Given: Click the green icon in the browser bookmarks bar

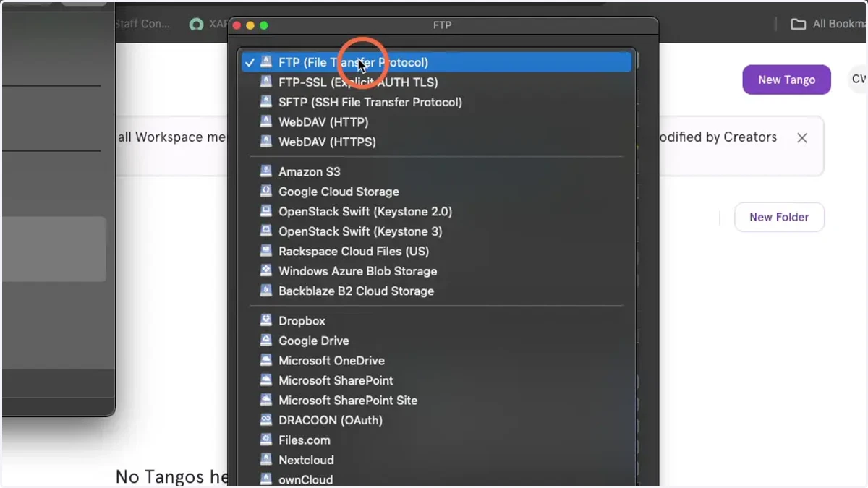Looking at the screenshot, I should pos(196,24).
